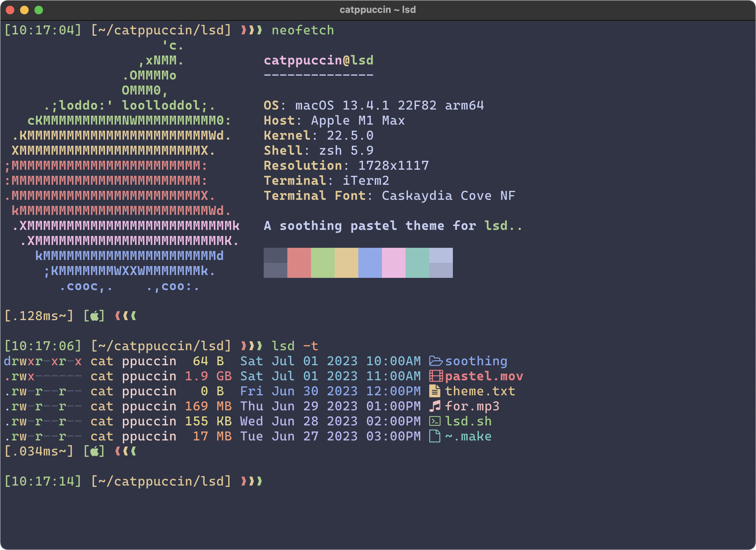Screen dimensions: 756x550
Task: Click the left-facing chevrons after the .128ms timer
Action: [x=125, y=315]
